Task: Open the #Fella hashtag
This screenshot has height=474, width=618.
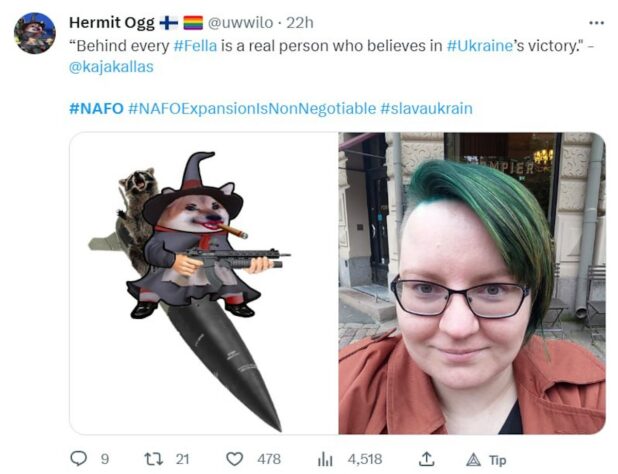Action: 195,46
